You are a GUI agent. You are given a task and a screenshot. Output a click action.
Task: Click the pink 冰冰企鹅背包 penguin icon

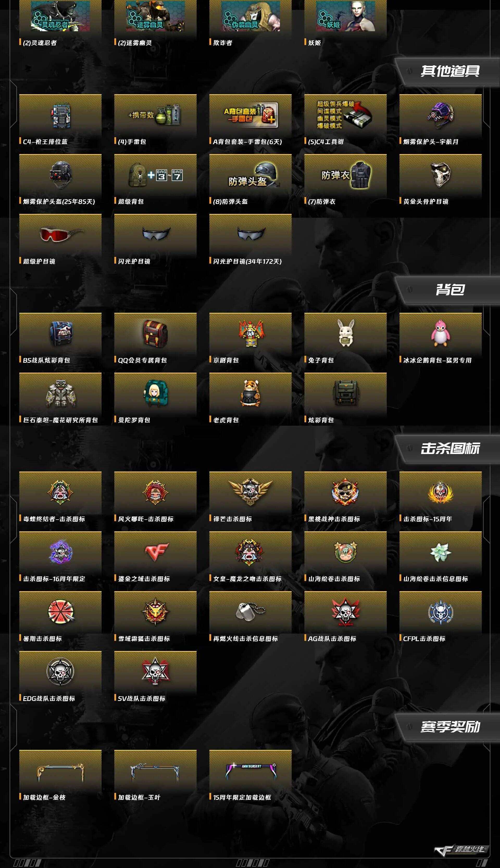[440, 333]
